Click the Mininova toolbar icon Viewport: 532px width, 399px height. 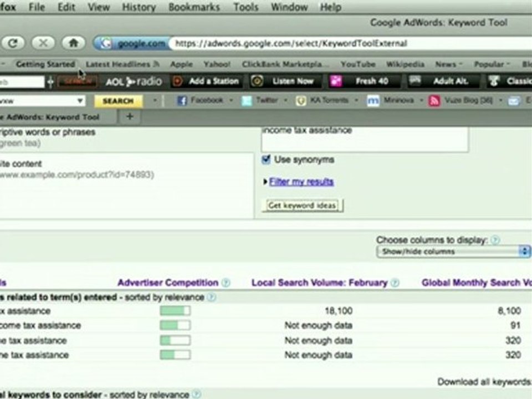373,100
